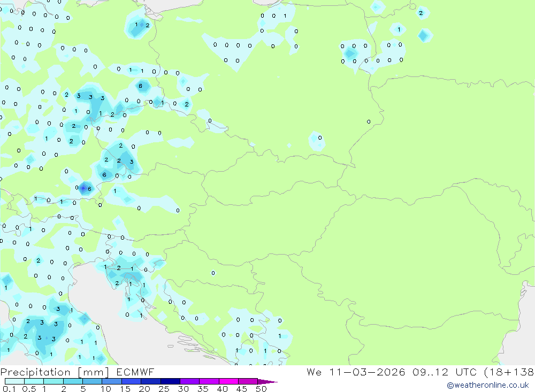This screenshot has height=392, width=535.
Task: Pick the 10–15 mm legend color box
Action: coord(112,381)
